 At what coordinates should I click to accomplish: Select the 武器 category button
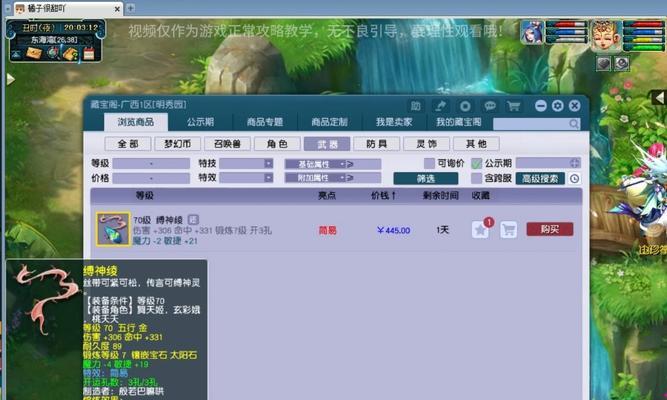[327, 144]
